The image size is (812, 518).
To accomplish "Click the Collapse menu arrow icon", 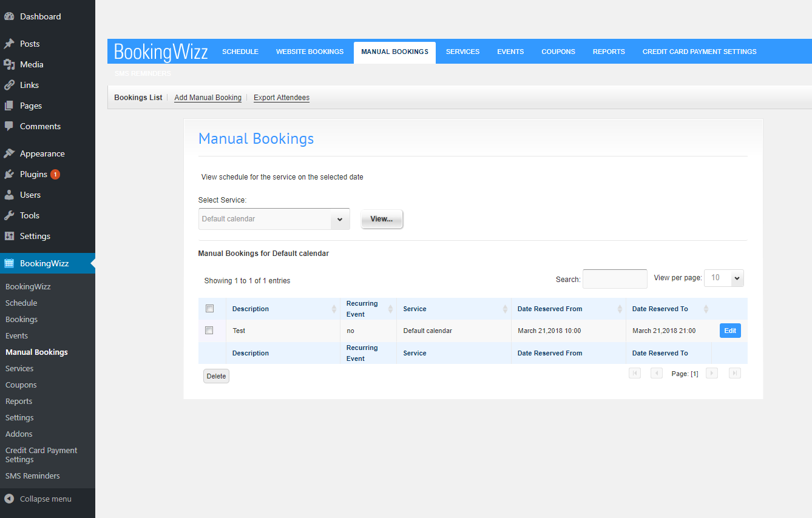I will (9, 499).
